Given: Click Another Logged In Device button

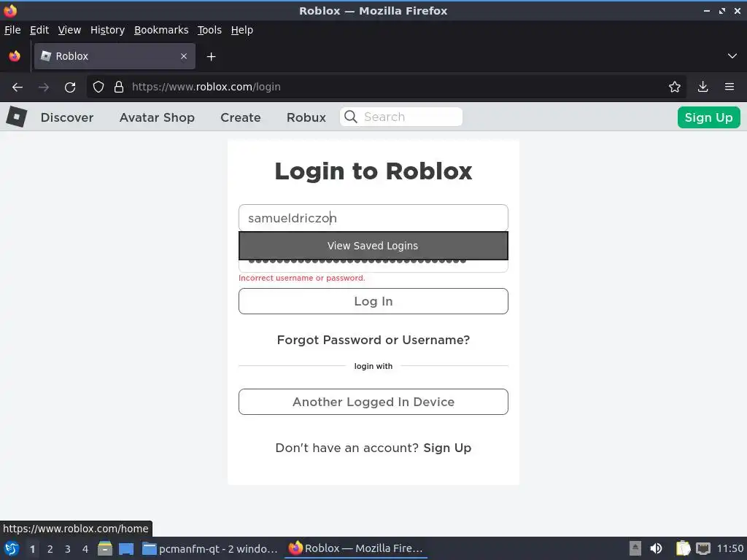Looking at the screenshot, I should (x=373, y=402).
